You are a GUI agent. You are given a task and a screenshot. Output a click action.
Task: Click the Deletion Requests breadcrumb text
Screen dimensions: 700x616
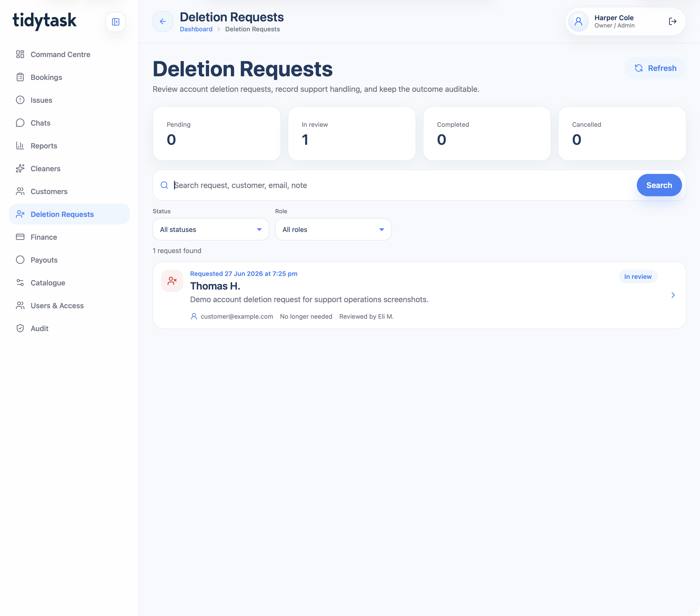(252, 29)
